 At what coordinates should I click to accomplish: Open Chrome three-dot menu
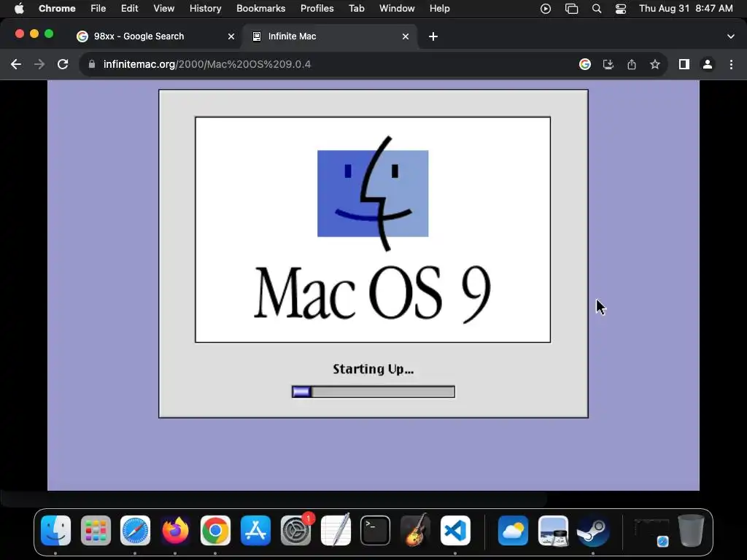click(x=731, y=64)
